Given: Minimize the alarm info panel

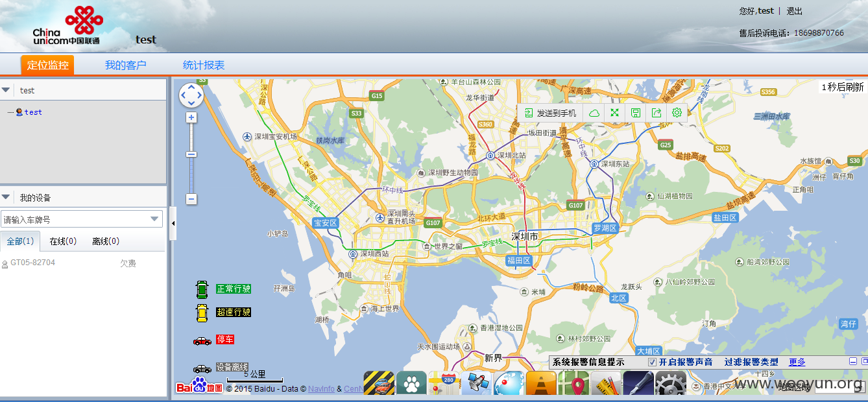Looking at the screenshot, I should 854,361.
